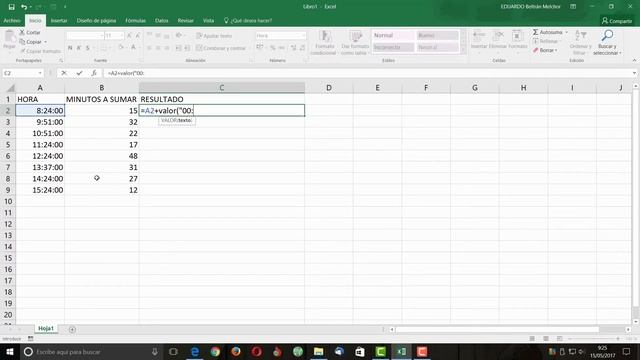Viewport: 640px width, 360px height.
Task: Click the formula bar text field
Action: (367, 73)
